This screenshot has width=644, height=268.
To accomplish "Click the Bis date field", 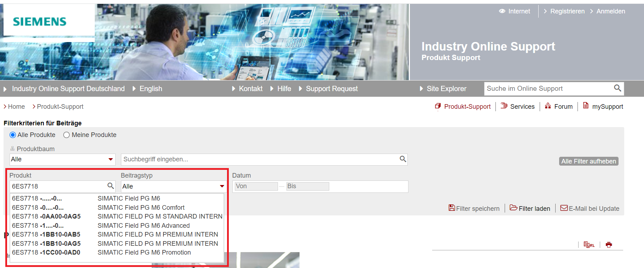I will (308, 186).
